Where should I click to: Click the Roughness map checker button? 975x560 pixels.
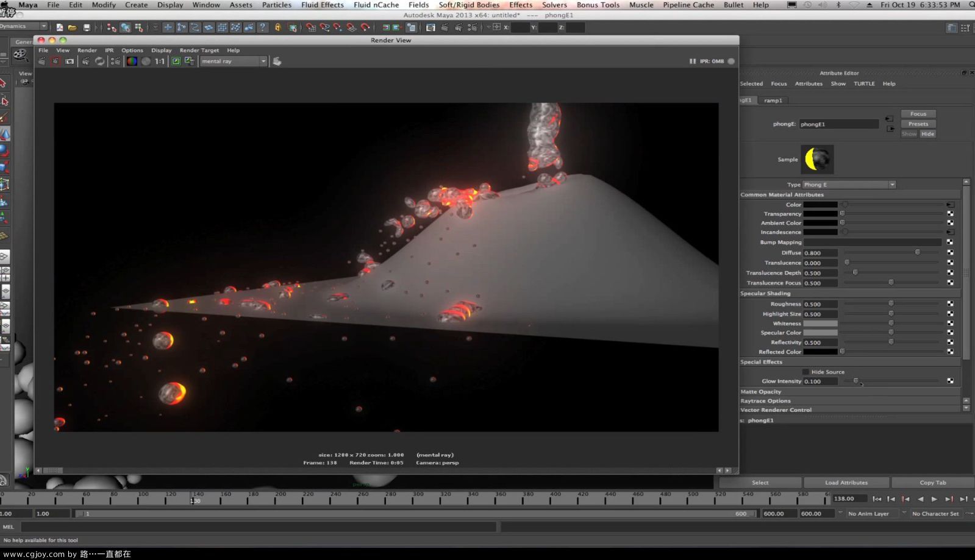pos(950,303)
